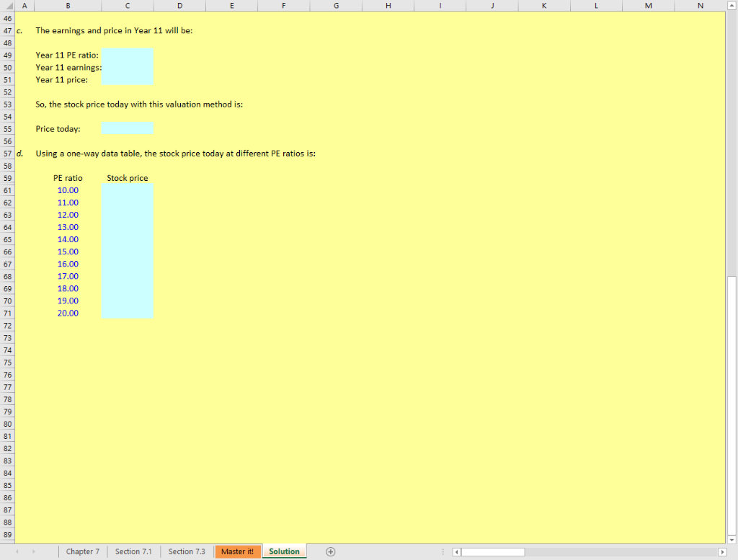Click the 'Year 11 price:' label

click(x=62, y=79)
